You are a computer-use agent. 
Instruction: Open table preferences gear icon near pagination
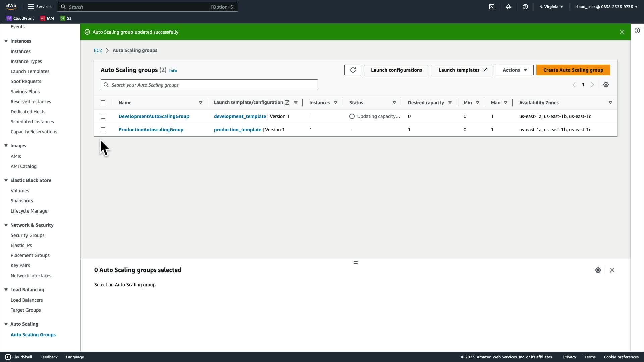click(606, 85)
